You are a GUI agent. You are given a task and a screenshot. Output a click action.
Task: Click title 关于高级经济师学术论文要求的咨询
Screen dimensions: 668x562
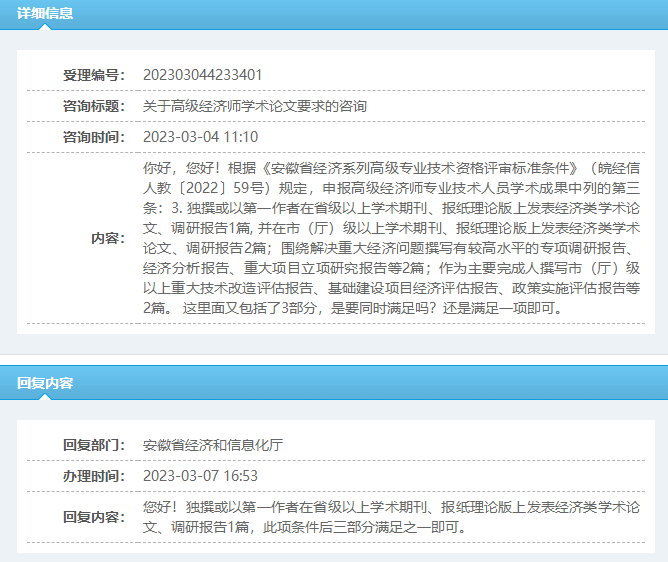click(255, 106)
